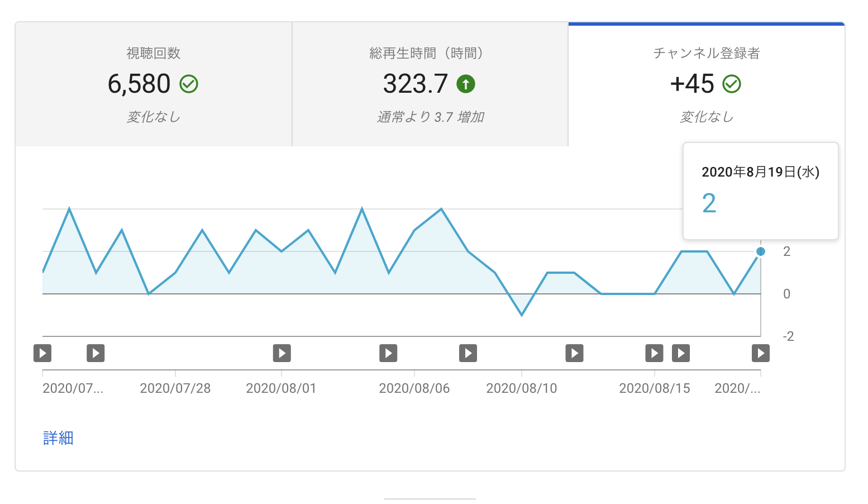Click the last video marker at timeline end
The height and width of the screenshot is (504, 868).
(x=760, y=353)
